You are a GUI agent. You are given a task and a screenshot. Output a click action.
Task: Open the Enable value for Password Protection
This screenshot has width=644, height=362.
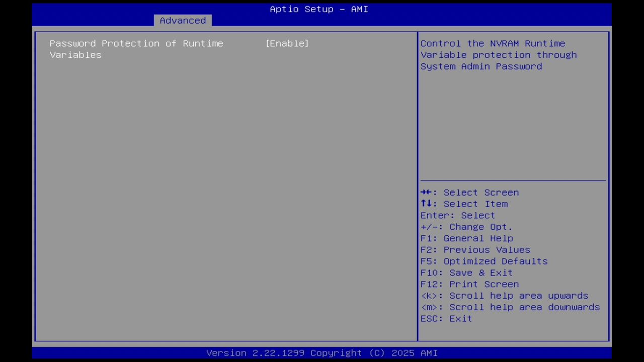[287, 43]
